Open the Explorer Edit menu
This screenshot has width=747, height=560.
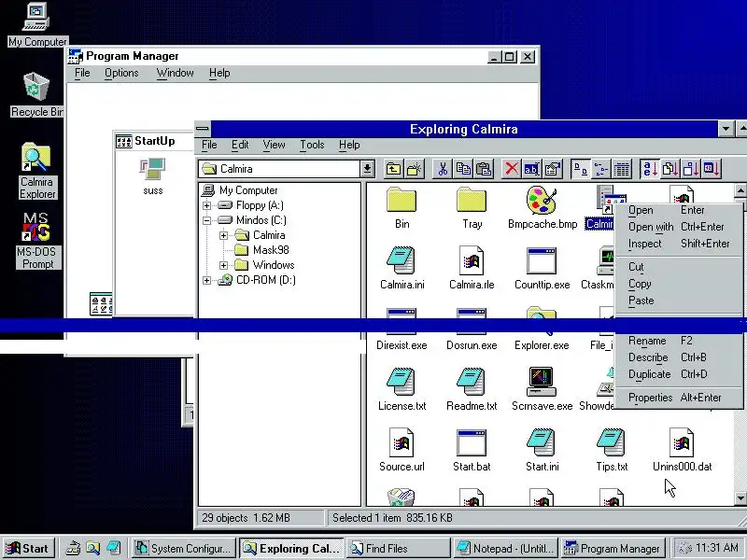(x=240, y=145)
